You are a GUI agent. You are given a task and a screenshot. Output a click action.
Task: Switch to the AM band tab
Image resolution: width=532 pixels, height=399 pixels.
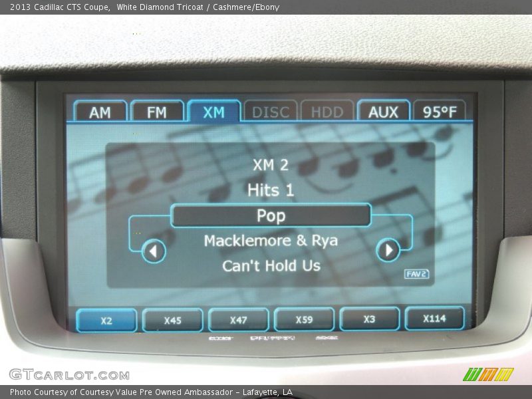click(x=100, y=112)
